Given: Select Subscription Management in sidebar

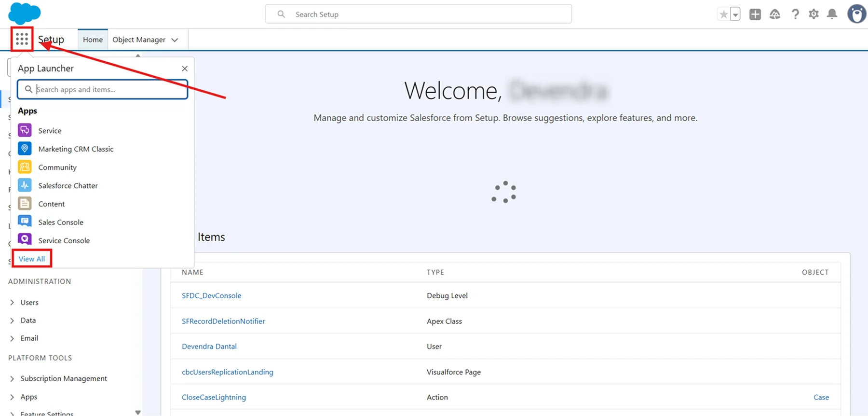Looking at the screenshot, I should click(64, 378).
